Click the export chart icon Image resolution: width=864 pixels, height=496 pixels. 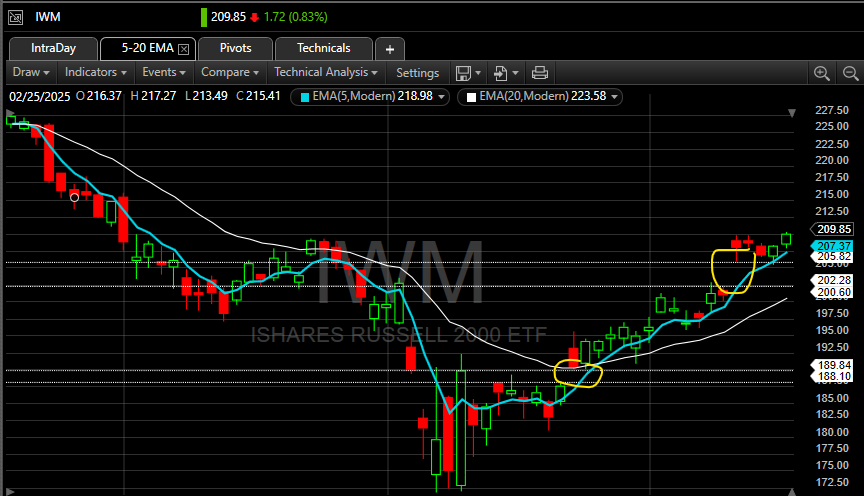[x=501, y=72]
